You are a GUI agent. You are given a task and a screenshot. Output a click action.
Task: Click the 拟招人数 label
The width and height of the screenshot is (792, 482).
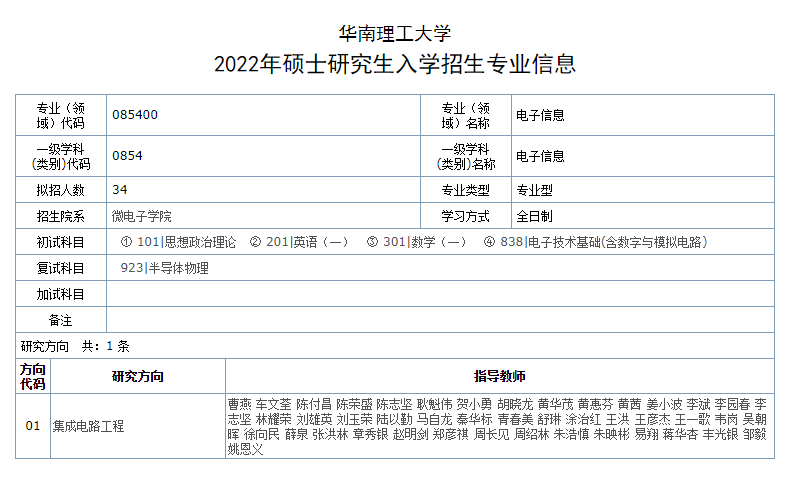tap(61, 190)
